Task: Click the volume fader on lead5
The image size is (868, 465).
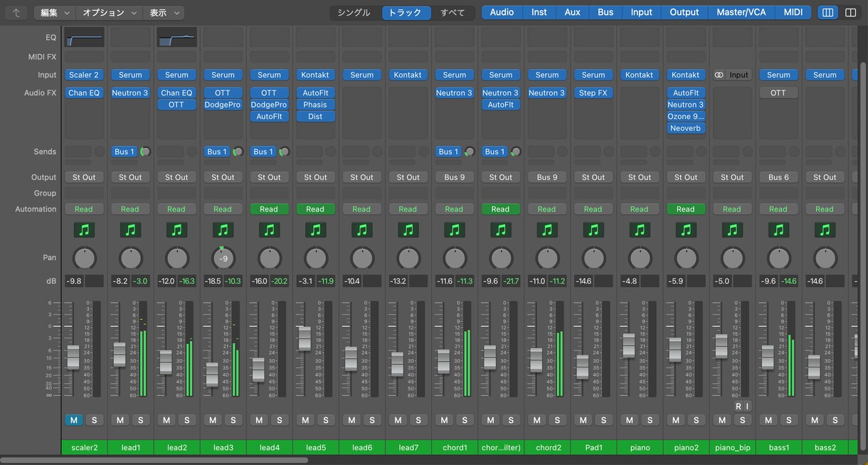Action: coord(304,338)
